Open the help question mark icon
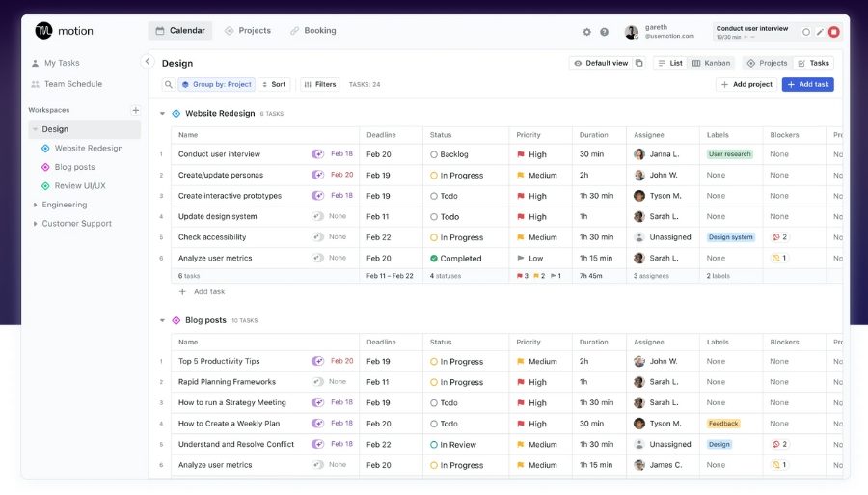 click(x=604, y=32)
